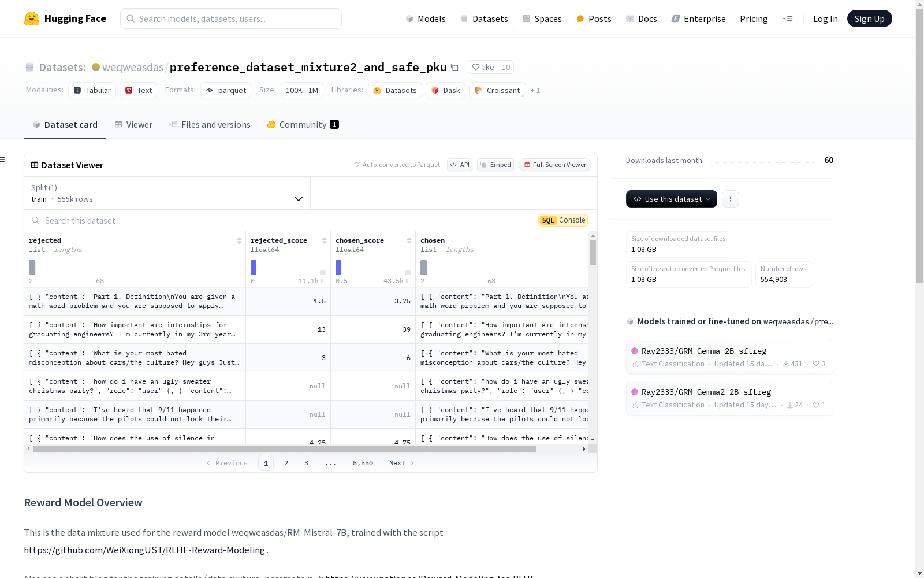Select the Croissant library tag
924x578 pixels.
(497, 90)
